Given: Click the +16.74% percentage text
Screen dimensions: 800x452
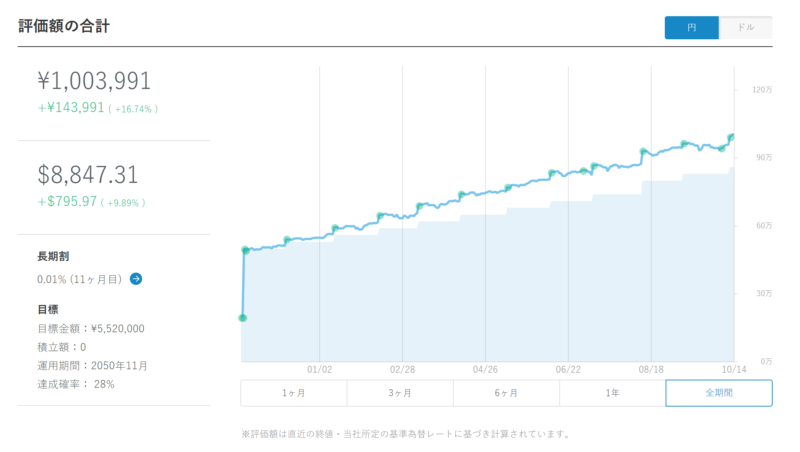Looking at the screenshot, I should (133, 109).
